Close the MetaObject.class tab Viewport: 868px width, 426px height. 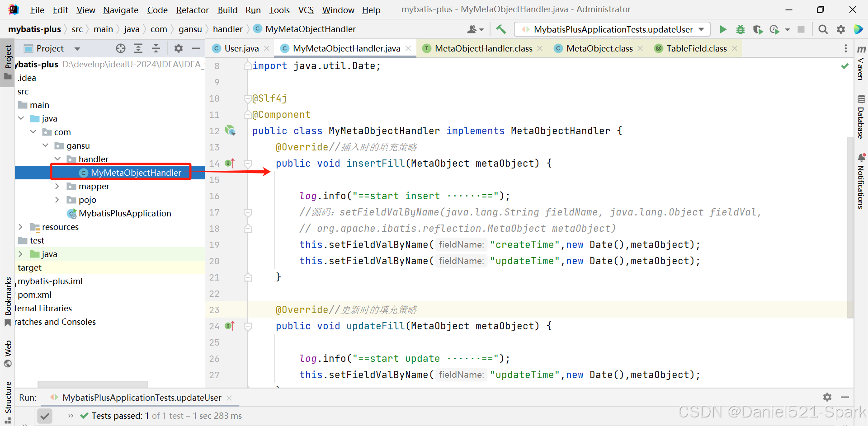(640, 48)
